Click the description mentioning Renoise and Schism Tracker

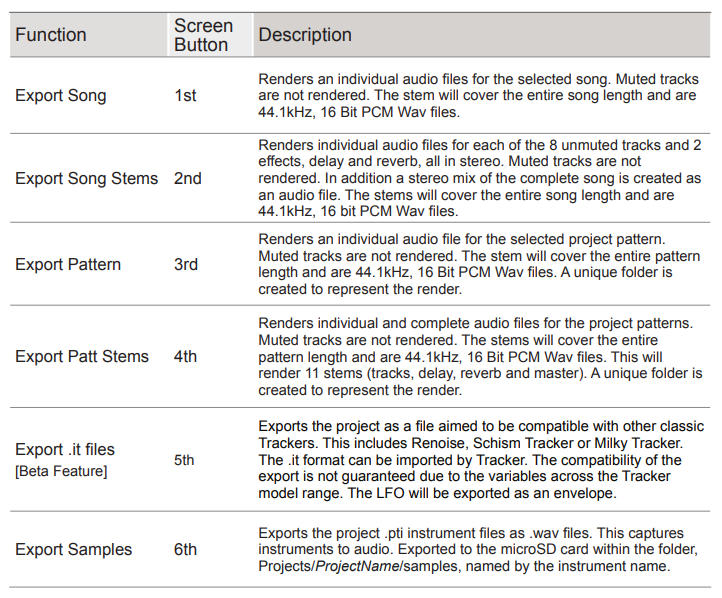[481, 460]
